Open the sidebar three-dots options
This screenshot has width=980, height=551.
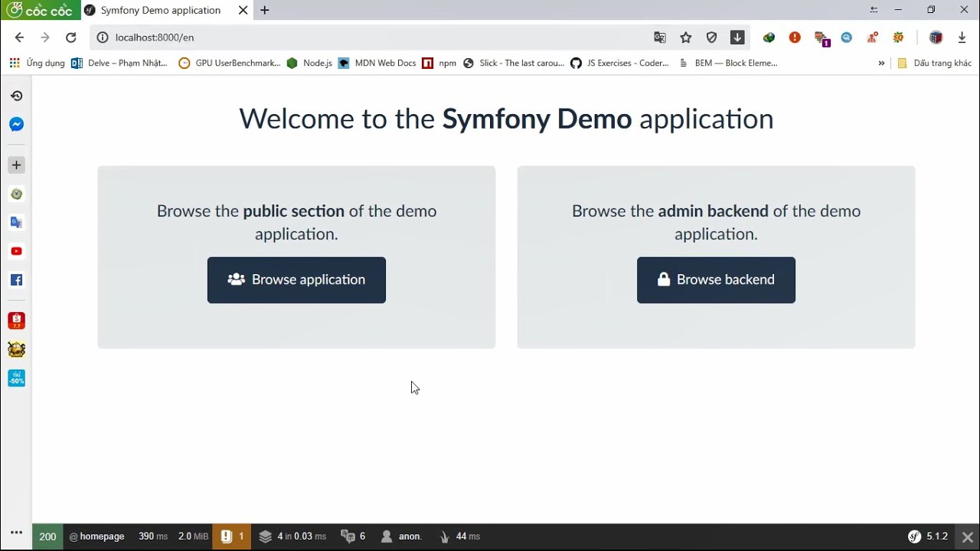16,533
